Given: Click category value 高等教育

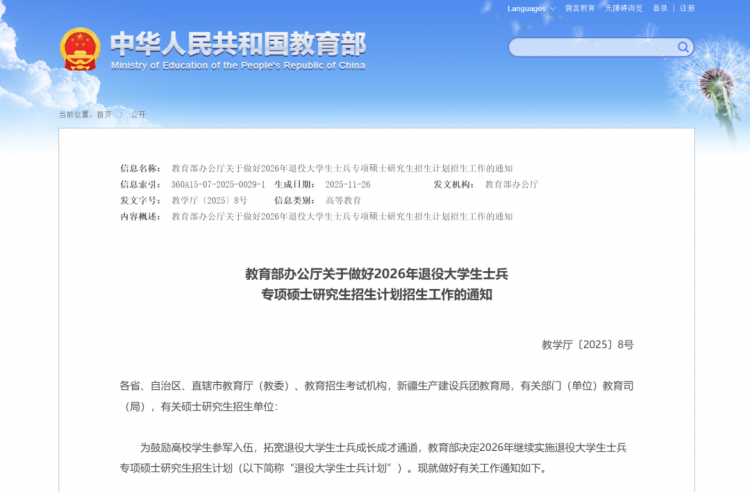Looking at the screenshot, I should tap(343, 200).
